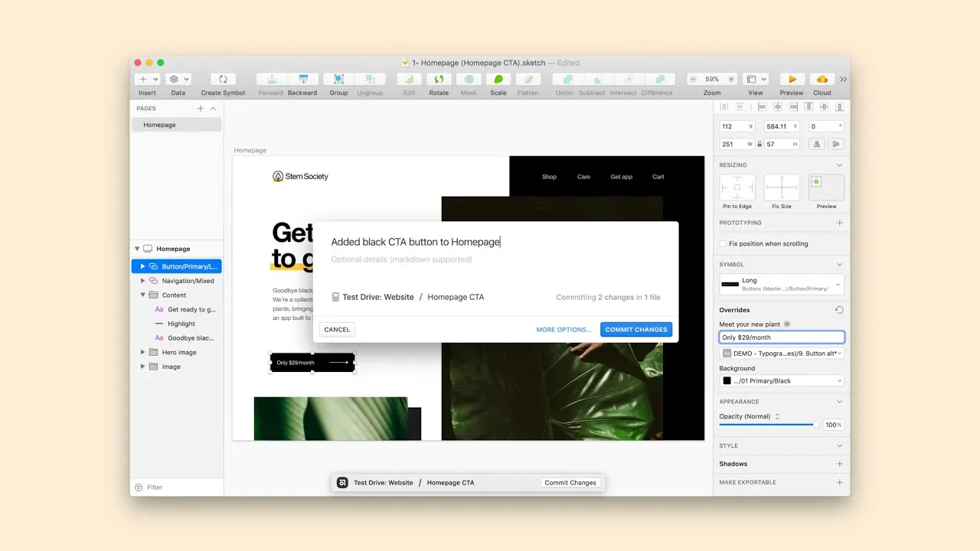Toggle aspect ratio lock between W and H

759,144
